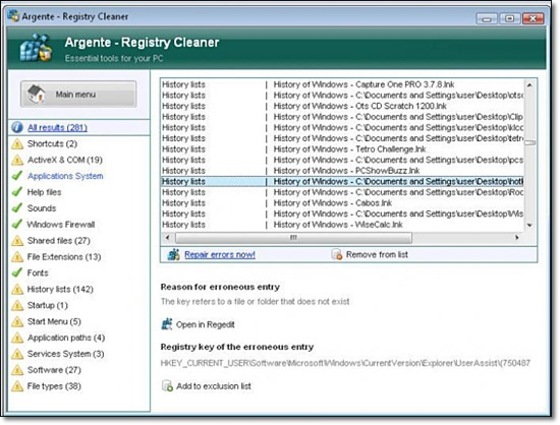Click the Shortcuts warning icon
Viewport: 560px width, 425px height.
tap(17, 144)
